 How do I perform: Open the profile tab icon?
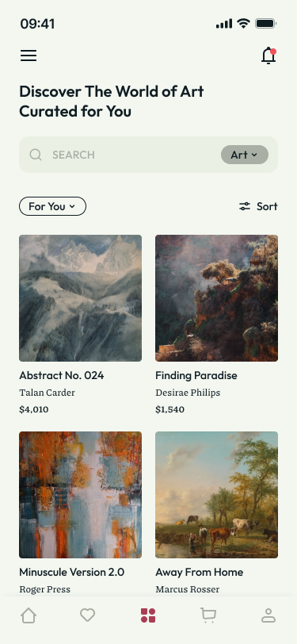[x=268, y=615]
